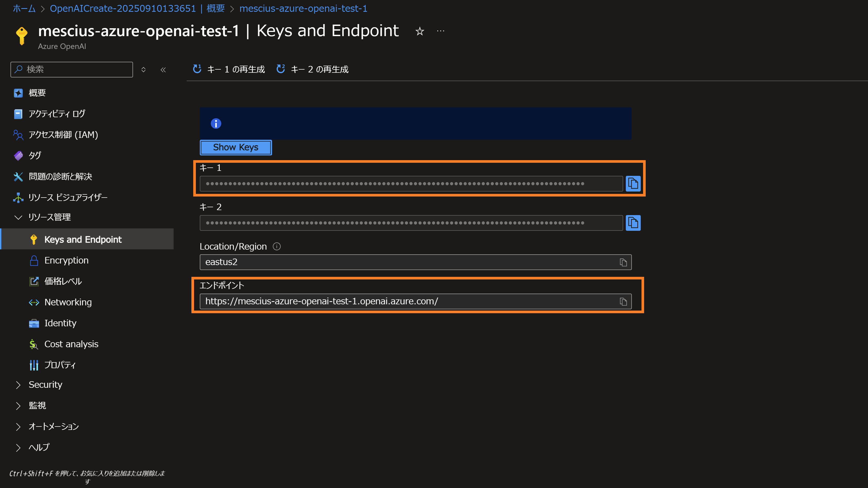Screen dimensions: 868x488
Task: Expand the オートメーション section
Action: (87, 426)
